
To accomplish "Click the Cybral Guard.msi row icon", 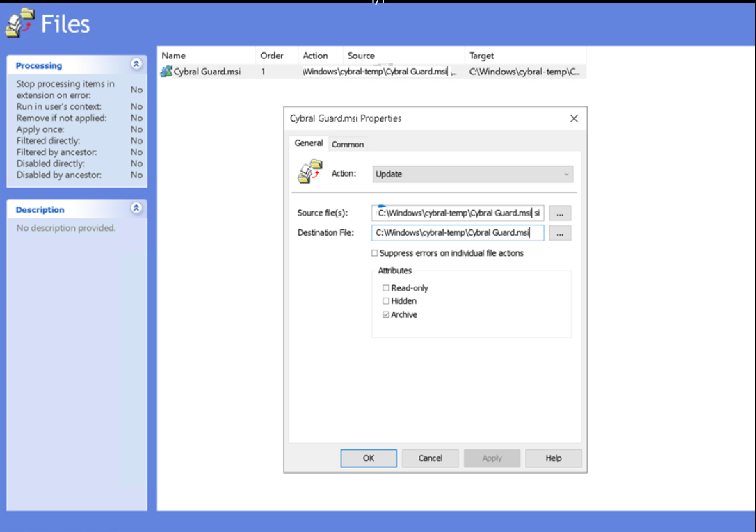I will pos(166,72).
